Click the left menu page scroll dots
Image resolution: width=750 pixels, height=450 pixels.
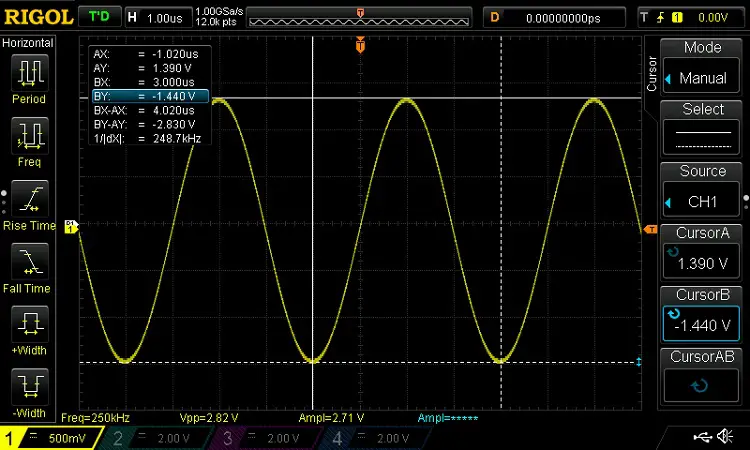pyautogui.click(x=4, y=203)
